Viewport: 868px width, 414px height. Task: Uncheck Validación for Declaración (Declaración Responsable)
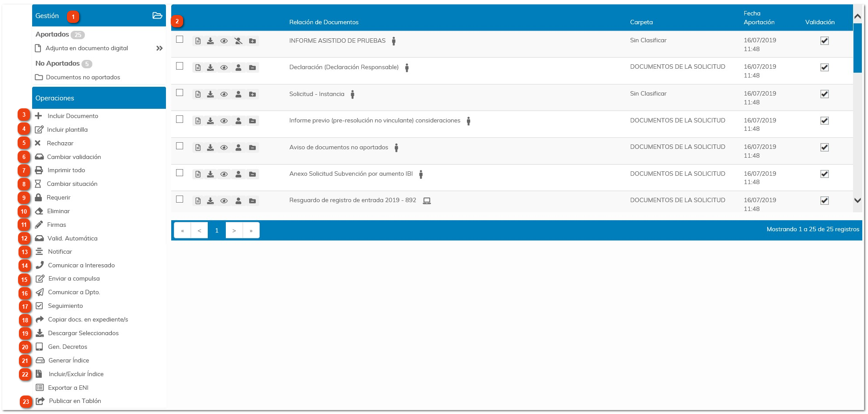click(825, 67)
